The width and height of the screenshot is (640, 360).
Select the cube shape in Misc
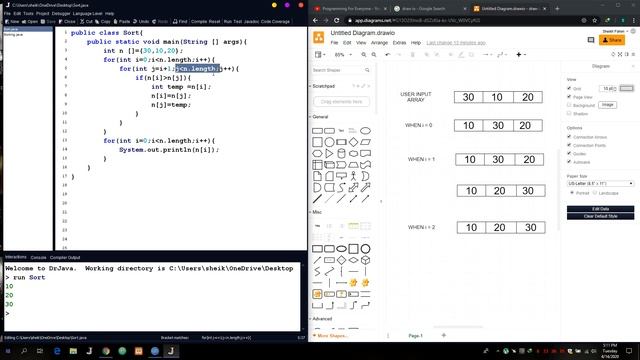[x=365, y=260]
